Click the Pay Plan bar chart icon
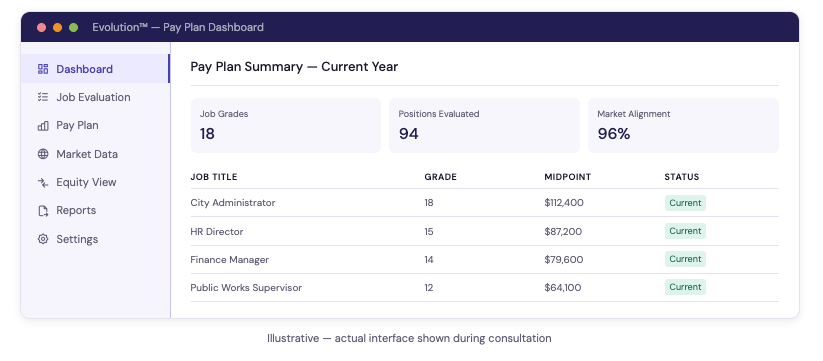The height and width of the screenshot is (361, 823). [43, 125]
